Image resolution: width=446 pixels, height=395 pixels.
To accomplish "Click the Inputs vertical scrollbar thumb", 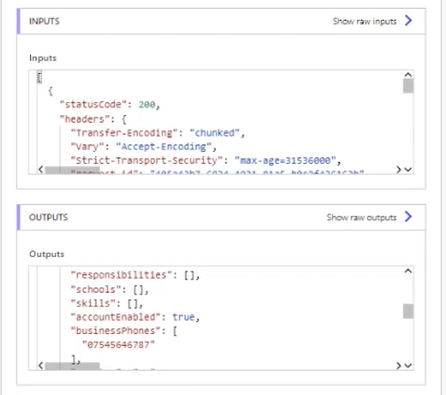I will (408, 86).
